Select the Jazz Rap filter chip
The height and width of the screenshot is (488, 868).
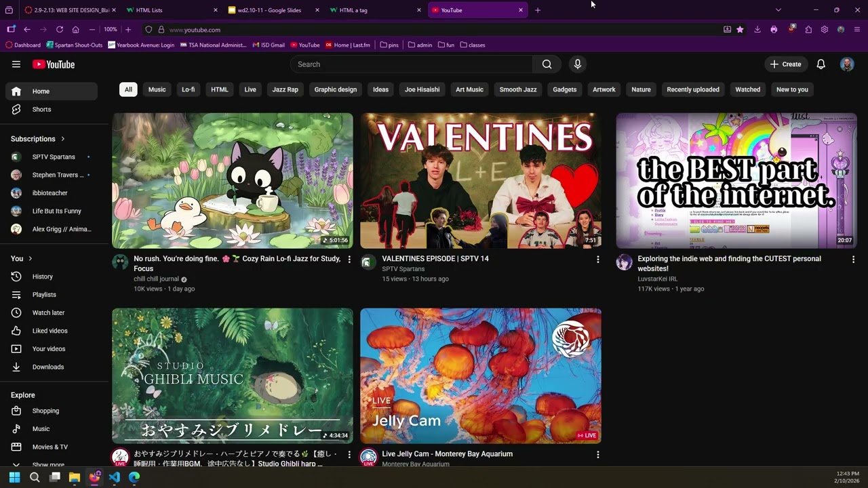[285, 89]
